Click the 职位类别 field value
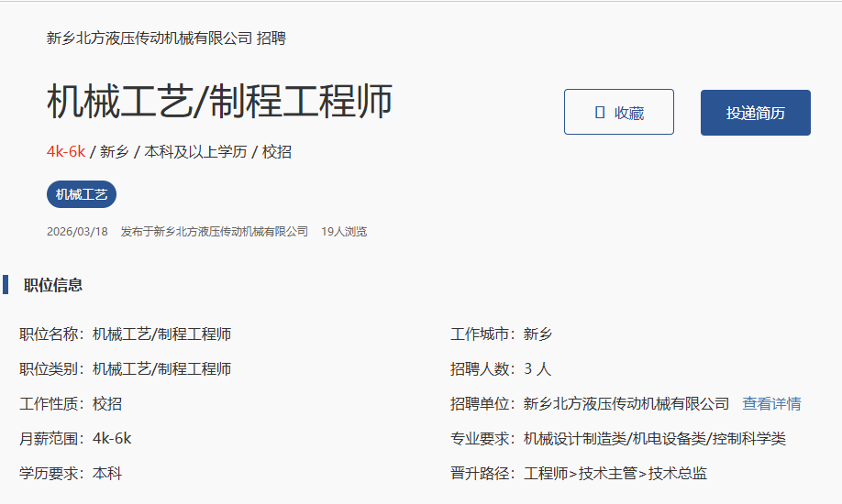 (161, 369)
